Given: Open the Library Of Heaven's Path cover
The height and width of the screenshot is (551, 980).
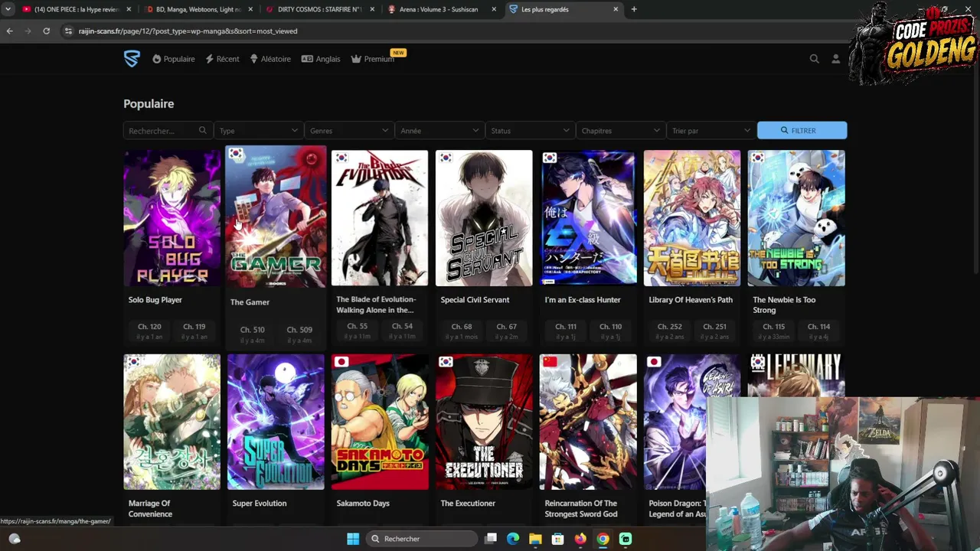Looking at the screenshot, I should [x=692, y=218].
